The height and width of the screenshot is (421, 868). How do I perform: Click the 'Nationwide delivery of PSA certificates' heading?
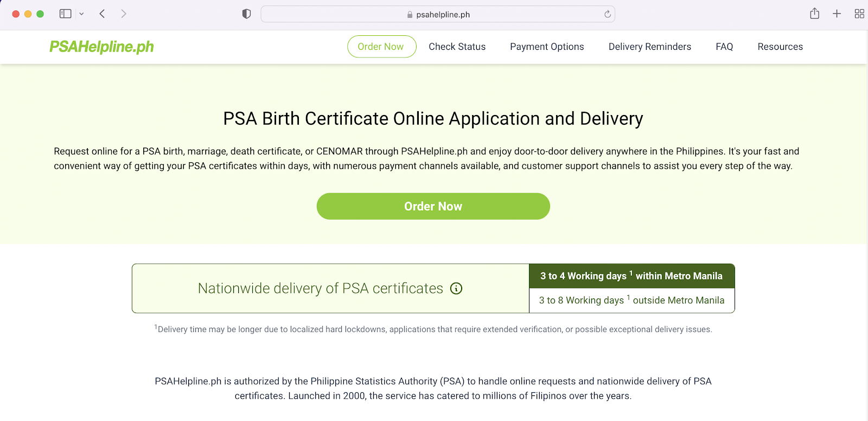321,289
